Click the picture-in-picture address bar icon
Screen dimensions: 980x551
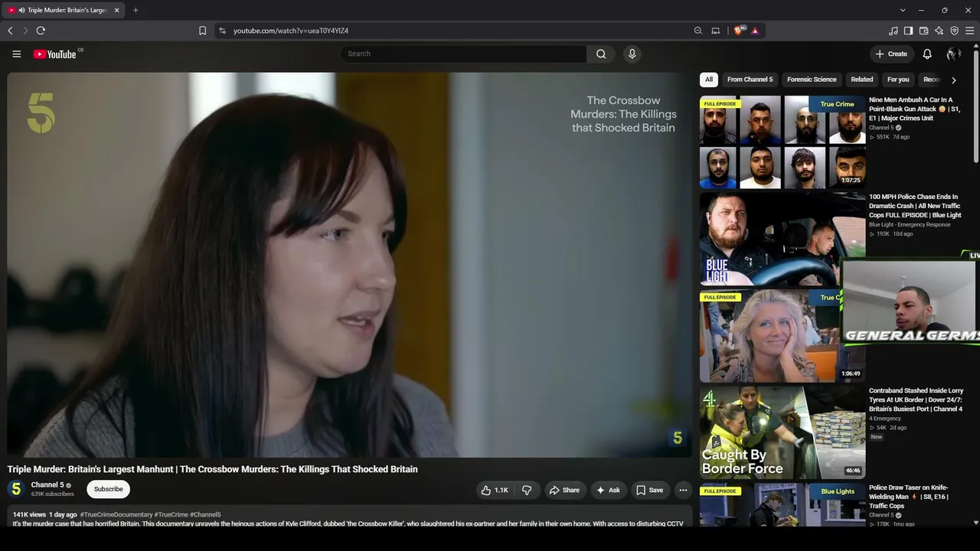click(716, 31)
